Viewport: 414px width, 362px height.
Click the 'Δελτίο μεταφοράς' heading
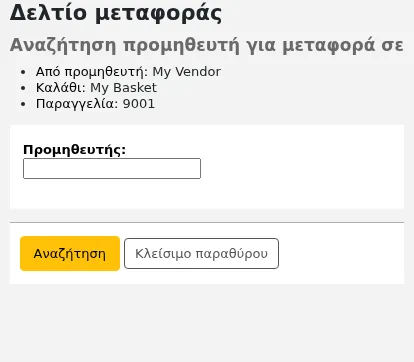click(x=116, y=13)
